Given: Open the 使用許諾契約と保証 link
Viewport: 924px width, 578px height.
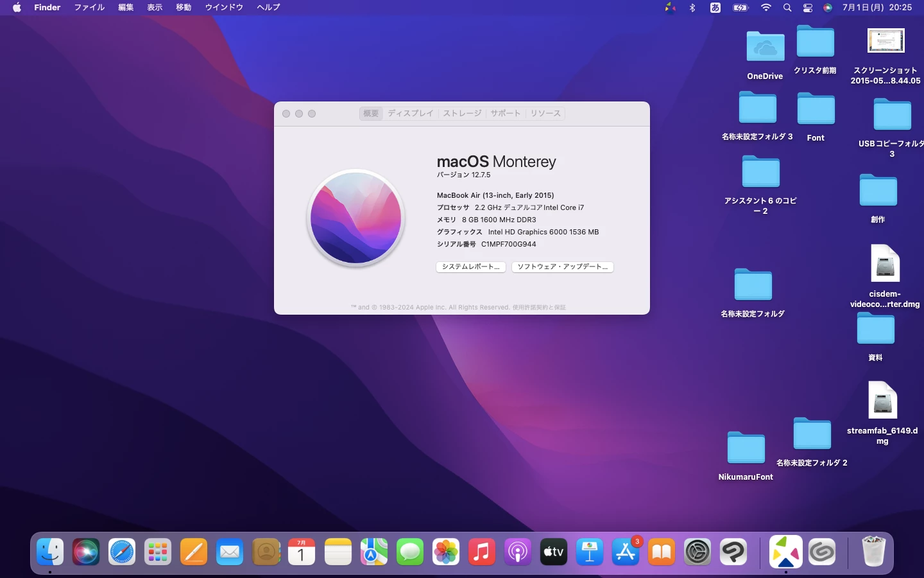Looking at the screenshot, I should [x=539, y=308].
